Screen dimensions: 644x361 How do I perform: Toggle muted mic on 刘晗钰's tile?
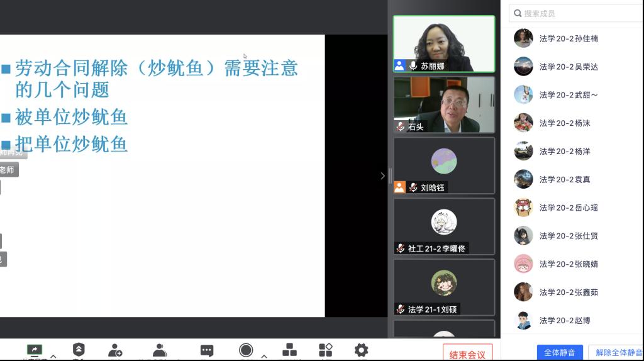coord(413,187)
